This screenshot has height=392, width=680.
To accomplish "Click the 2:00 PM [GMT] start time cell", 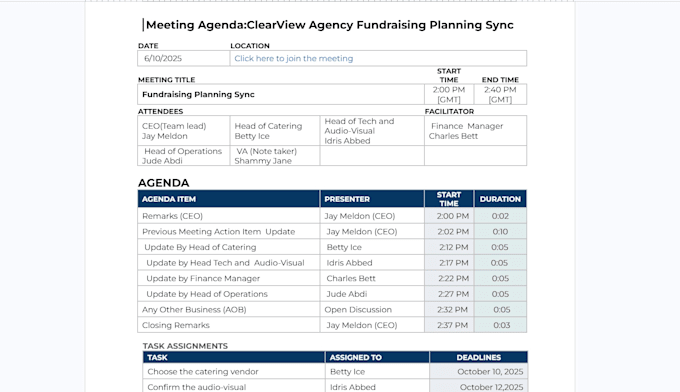I will [449, 95].
